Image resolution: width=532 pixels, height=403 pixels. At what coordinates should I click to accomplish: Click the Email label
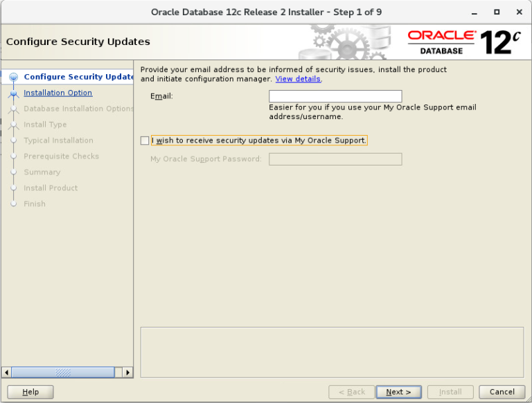161,96
